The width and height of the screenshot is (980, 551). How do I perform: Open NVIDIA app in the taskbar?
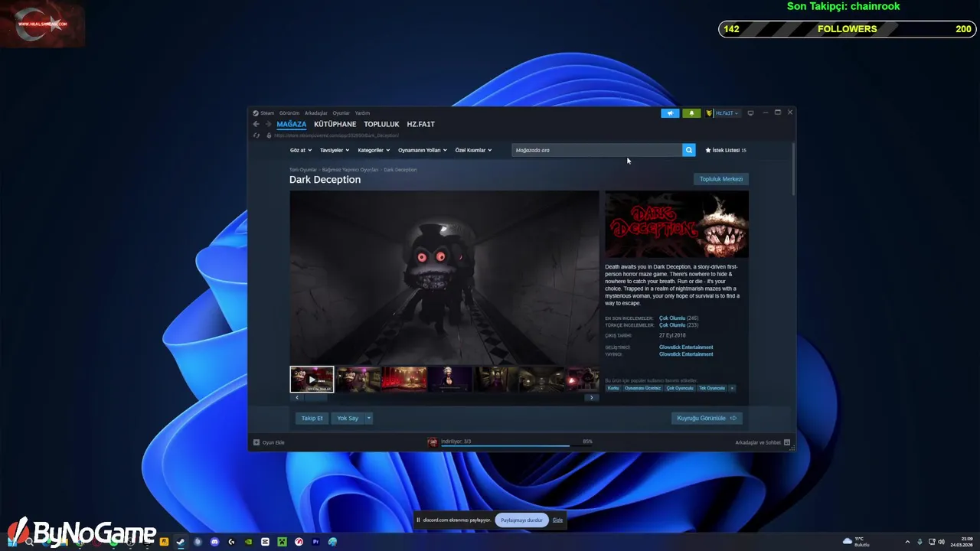(x=248, y=542)
